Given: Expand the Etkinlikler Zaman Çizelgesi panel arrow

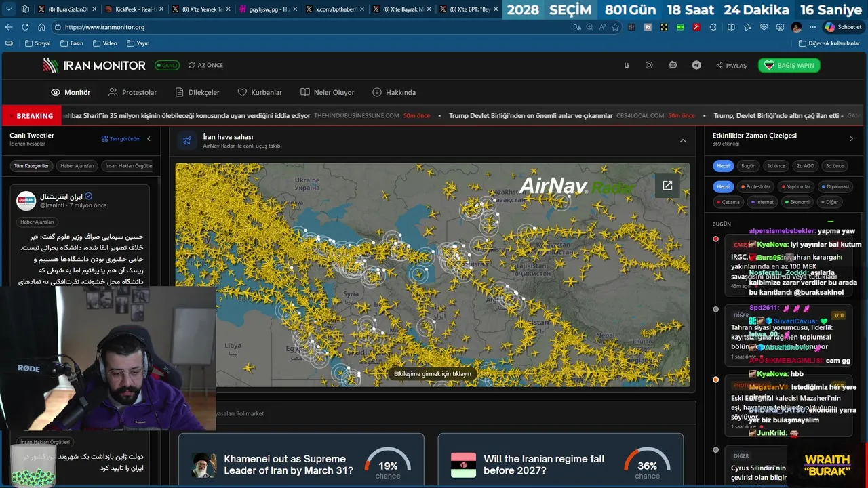Looking at the screenshot, I should [852, 139].
